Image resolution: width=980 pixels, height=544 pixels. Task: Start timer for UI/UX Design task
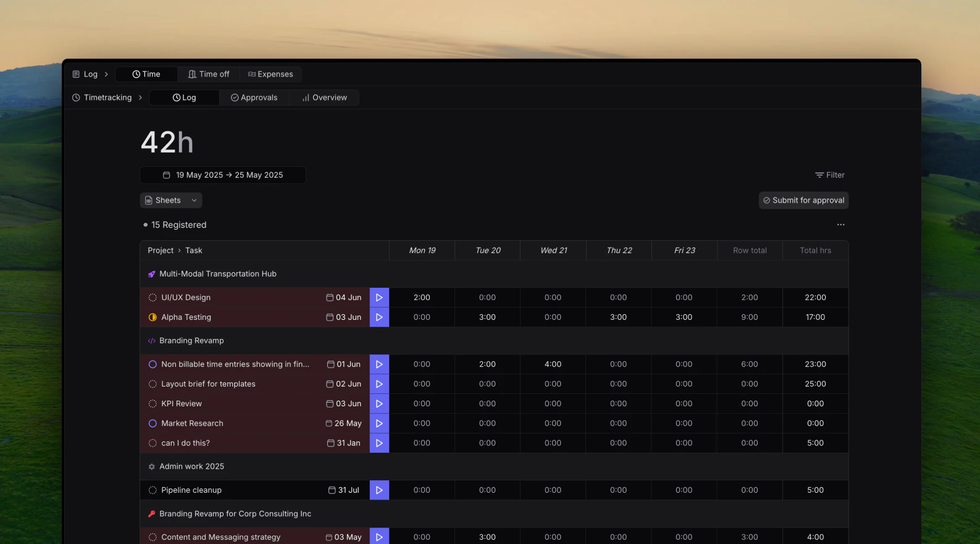tap(379, 298)
